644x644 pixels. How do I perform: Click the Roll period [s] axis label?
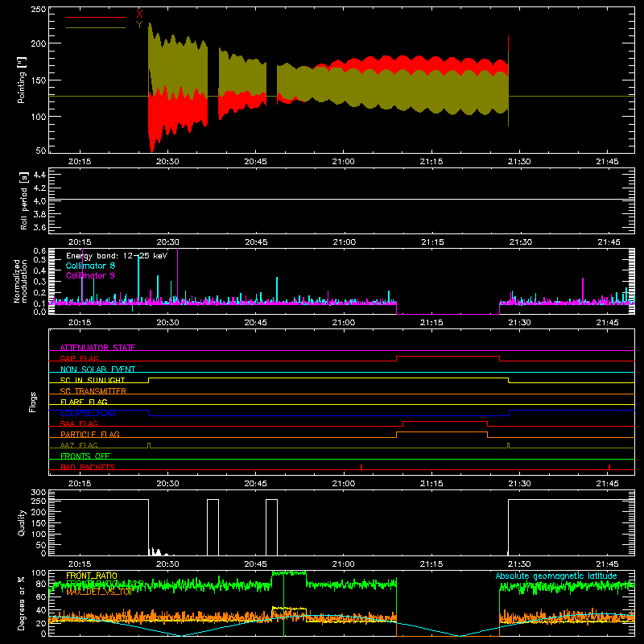23,200
